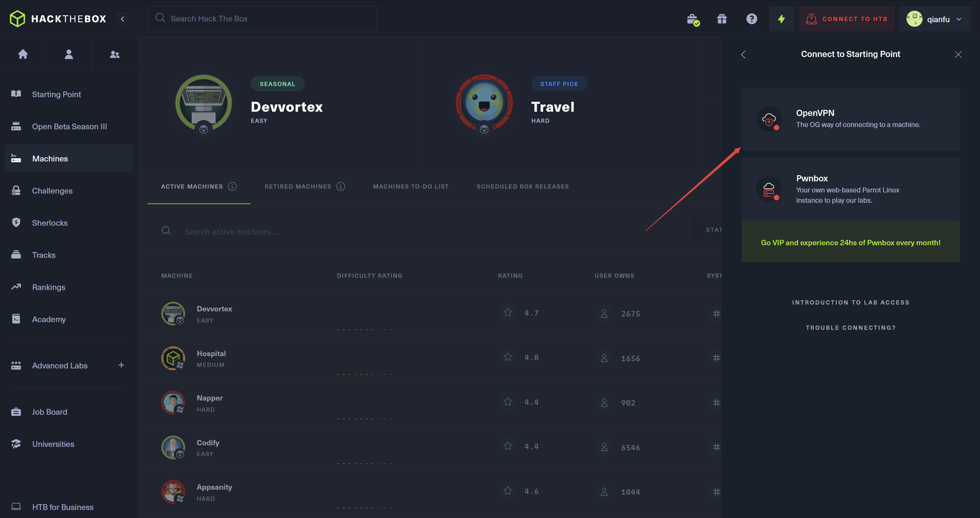
Task: Star the Devvortex machine rating
Action: point(508,313)
